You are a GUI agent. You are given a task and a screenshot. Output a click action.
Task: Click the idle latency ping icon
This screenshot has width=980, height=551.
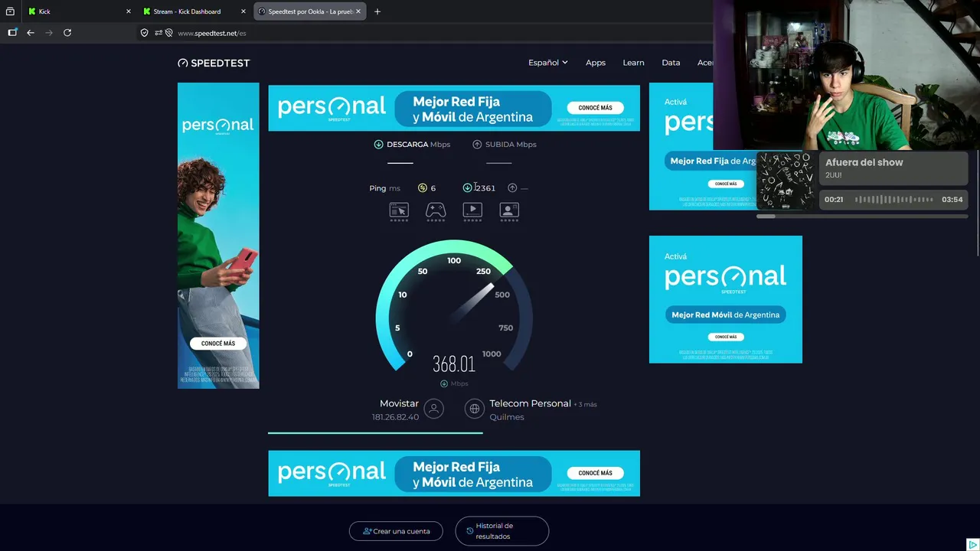pos(422,188)
